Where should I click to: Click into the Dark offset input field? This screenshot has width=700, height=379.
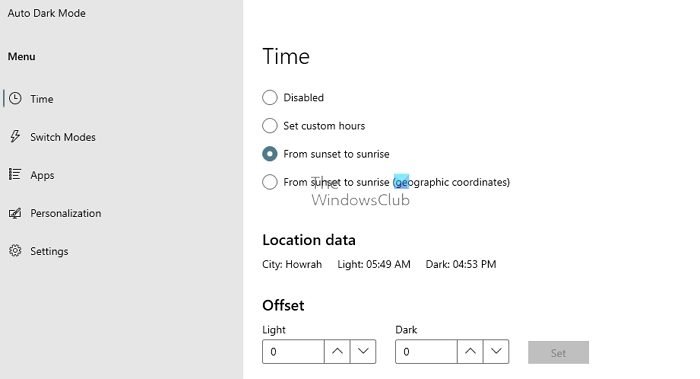(426, 351)
